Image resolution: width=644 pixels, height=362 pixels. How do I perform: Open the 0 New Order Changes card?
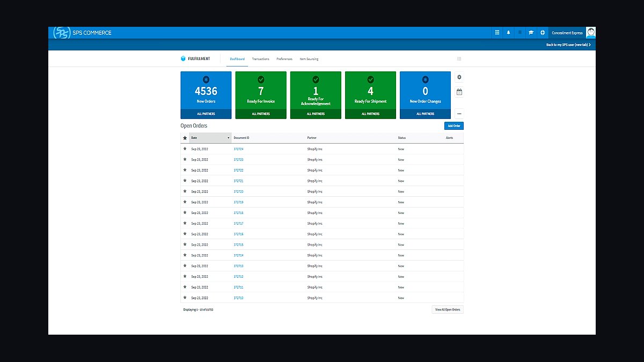(x=425, y=90)
